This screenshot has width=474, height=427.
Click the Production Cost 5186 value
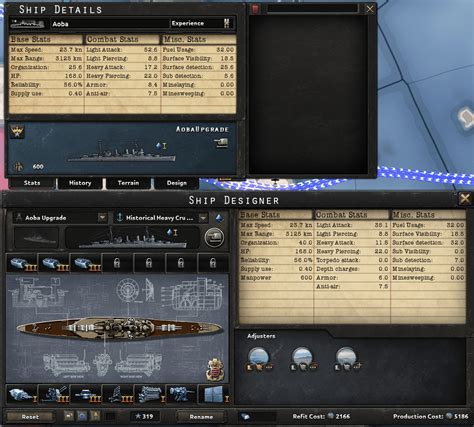pos(461,416)
